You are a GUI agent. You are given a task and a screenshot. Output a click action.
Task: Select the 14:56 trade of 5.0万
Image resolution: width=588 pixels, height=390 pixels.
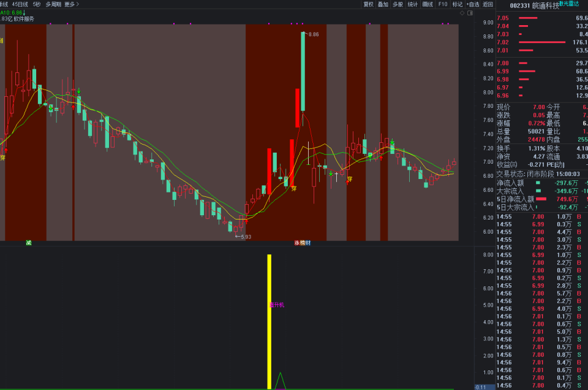click(542, 332)
